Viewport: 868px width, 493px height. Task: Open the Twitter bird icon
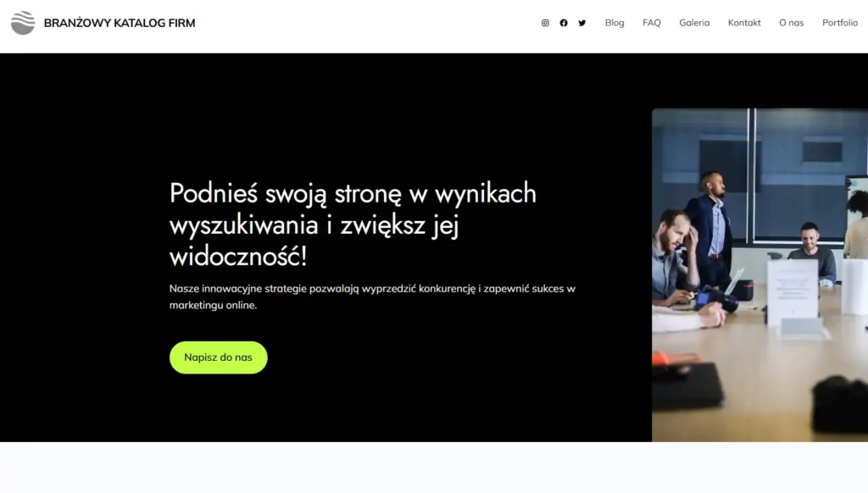[581, 23]
